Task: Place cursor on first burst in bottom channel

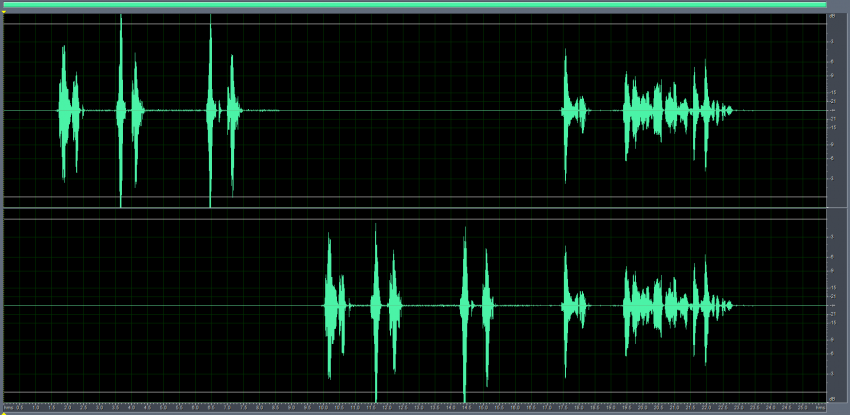Action: [x=332, y=305]
